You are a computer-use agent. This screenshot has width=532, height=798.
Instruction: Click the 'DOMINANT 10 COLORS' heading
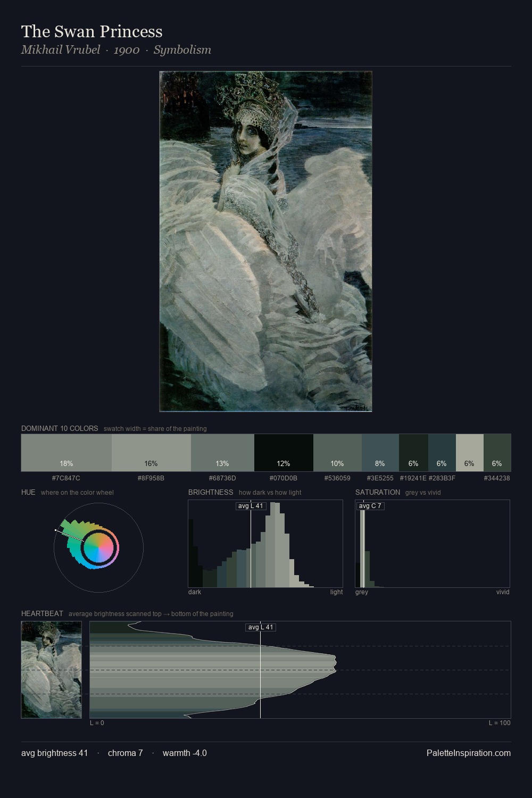[x=60, y=428]
